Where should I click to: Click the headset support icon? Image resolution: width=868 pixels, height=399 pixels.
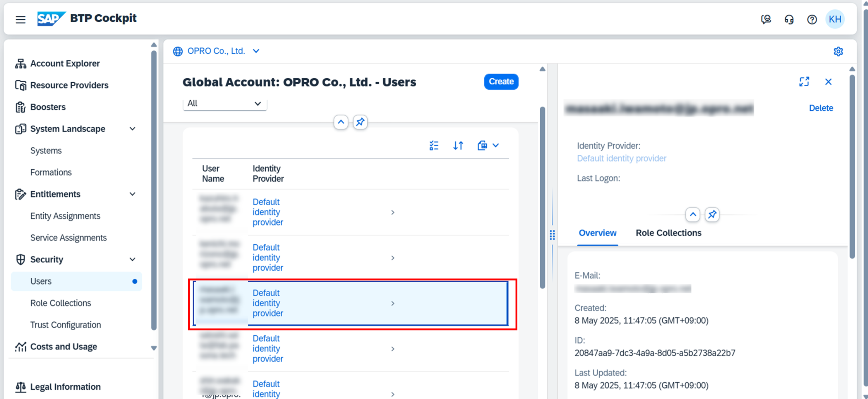(x=789, y=19)
